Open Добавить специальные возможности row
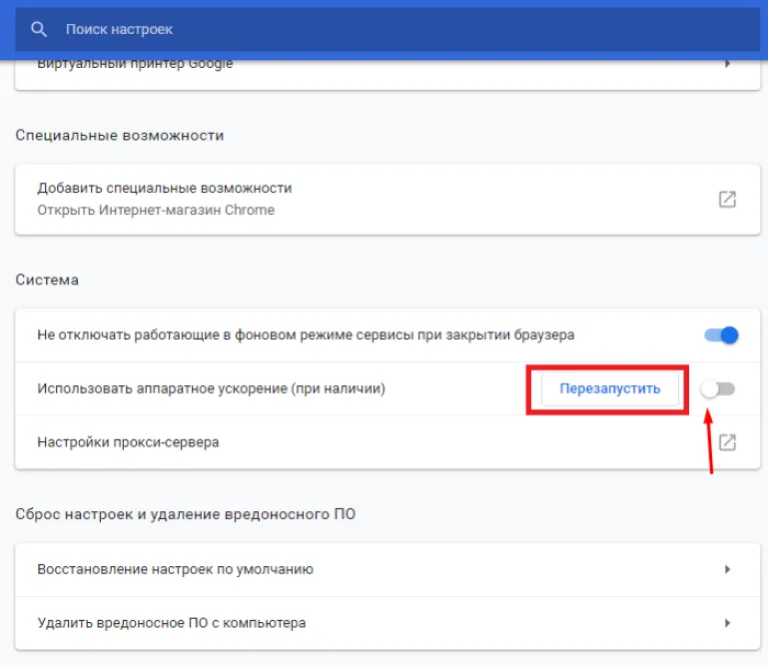768x667 pixels. 387,199
